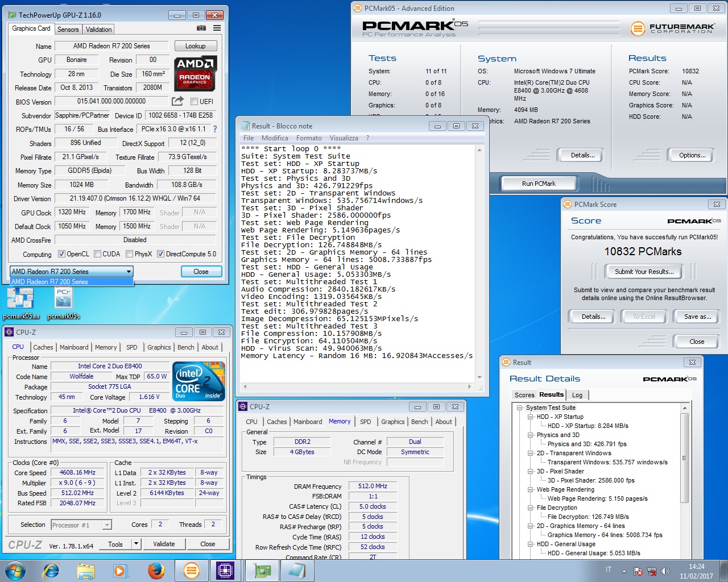
Task: Open the Action Center flag tray icon
Action: click(x=638, y=571)
